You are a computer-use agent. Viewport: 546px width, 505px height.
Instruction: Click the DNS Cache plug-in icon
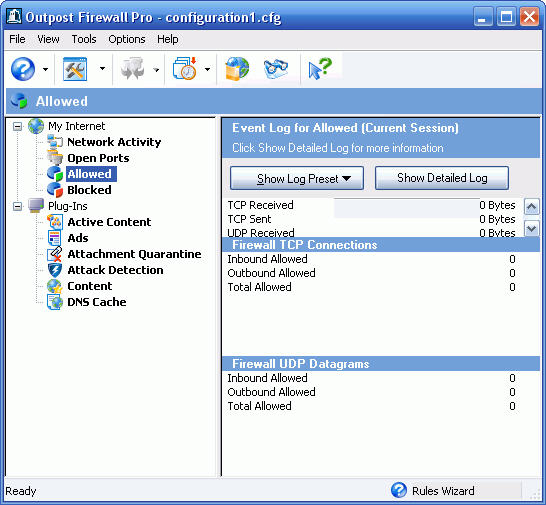[55, 302]
